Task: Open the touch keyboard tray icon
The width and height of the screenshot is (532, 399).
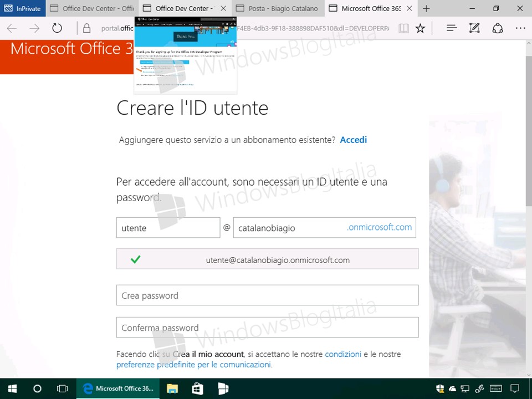Action: pos(496,388)
